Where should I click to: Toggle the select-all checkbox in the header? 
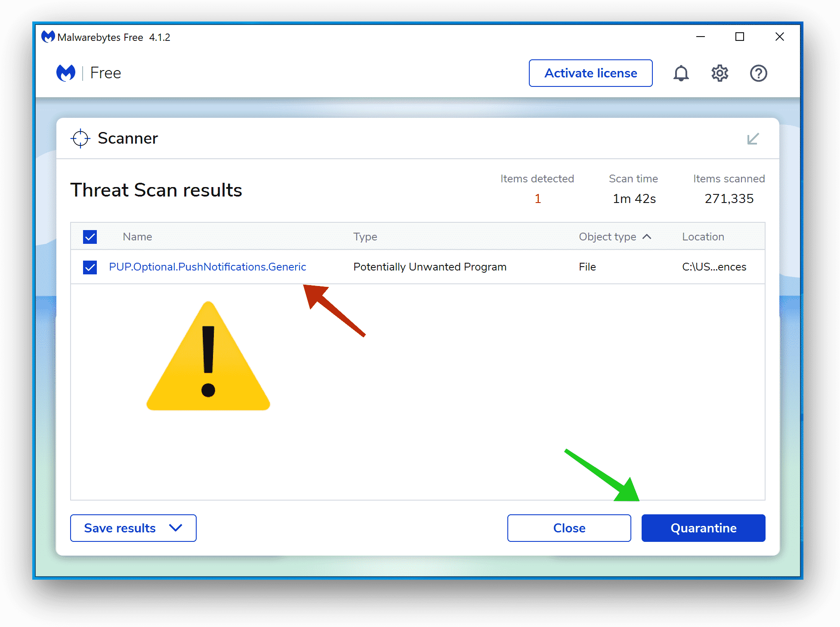[x=90, y=237]
